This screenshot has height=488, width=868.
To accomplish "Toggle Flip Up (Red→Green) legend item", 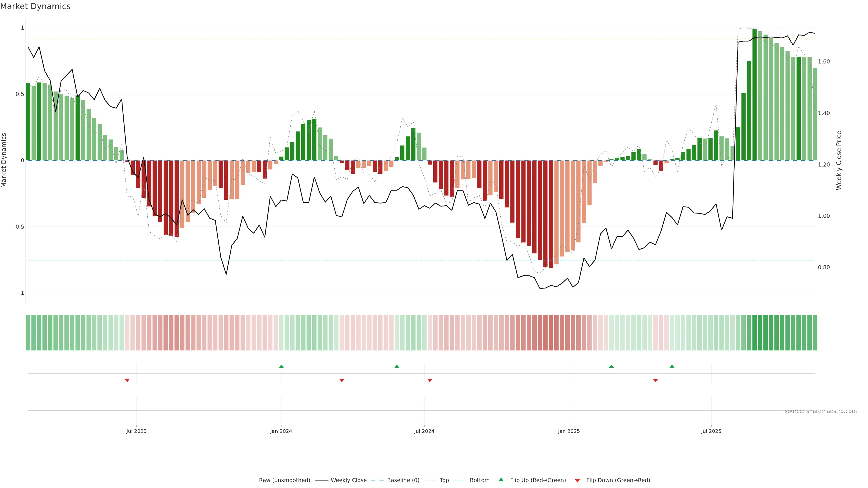I will tap(538, 480).
